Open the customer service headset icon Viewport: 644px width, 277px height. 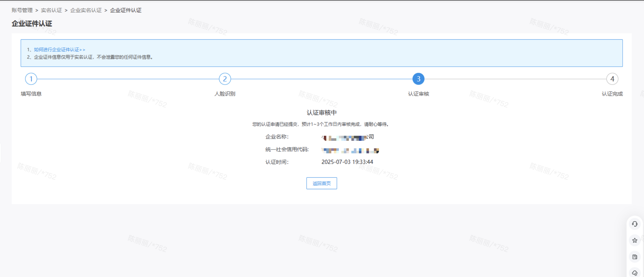[635, 224]
